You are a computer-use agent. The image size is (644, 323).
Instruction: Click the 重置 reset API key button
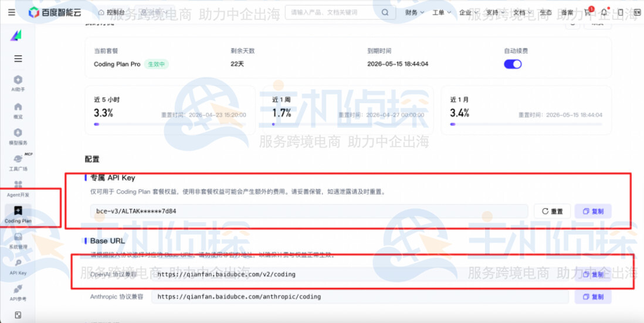(552, 212)
